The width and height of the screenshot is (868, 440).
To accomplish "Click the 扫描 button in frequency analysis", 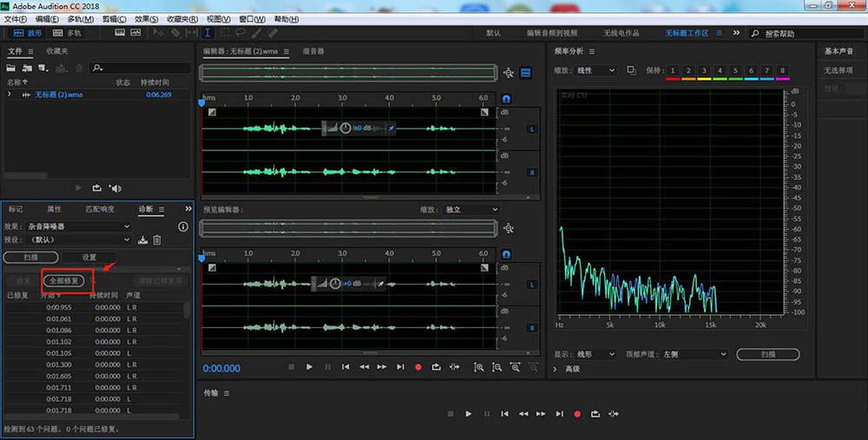I will (x=767, y=354).
